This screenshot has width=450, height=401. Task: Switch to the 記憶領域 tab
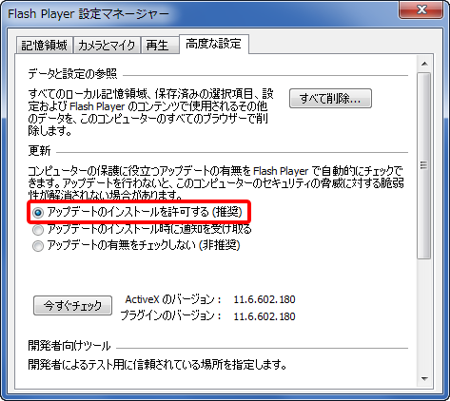pyautogui.click(x=44, y=45)
